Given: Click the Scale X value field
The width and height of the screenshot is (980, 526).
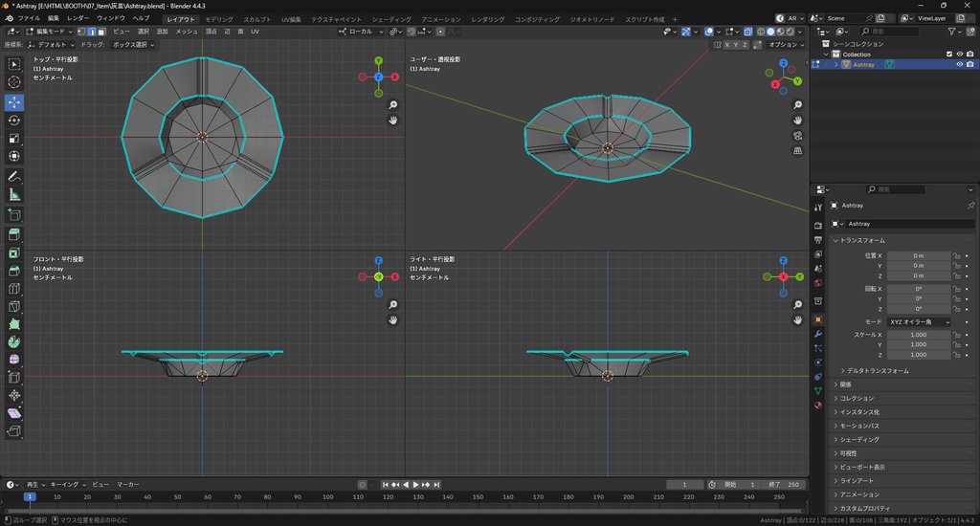Looking at the screenshot, I should coord(919,335).
